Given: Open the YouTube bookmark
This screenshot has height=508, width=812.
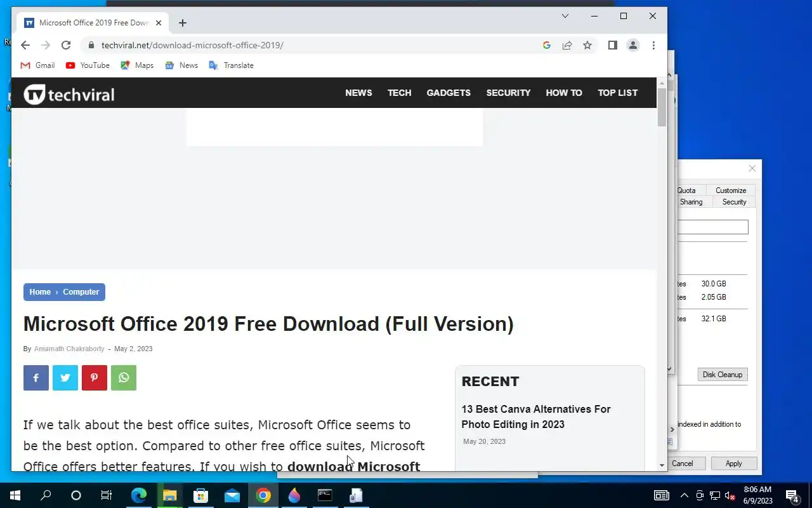Looking at the screenshot, I should (x=87, y=65).
